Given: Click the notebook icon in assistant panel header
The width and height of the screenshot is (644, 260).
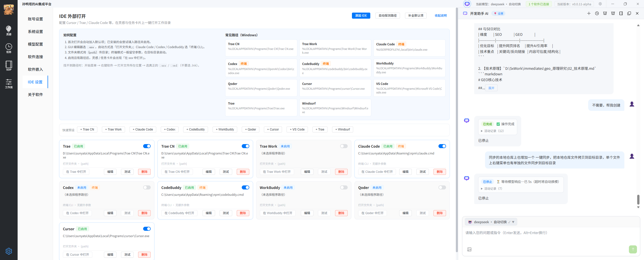Looking at the screenshot, I should pyautogui.click(x=621, y=13).
